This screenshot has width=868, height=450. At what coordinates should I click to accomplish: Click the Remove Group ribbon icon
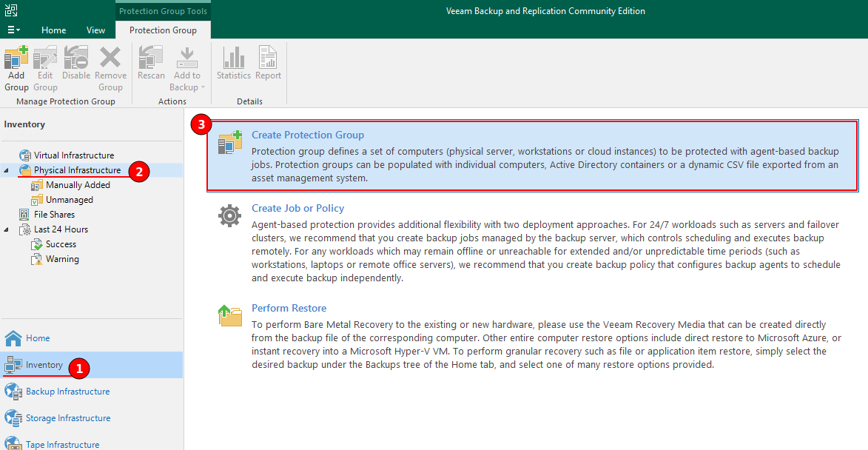(x=110, y=58)
